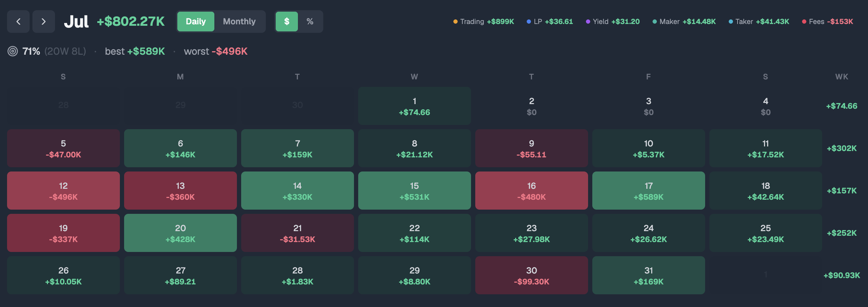Viewport: 868px width, 307px height.
Task: Click the blue LP legend dot
Action: pos(528,22)
